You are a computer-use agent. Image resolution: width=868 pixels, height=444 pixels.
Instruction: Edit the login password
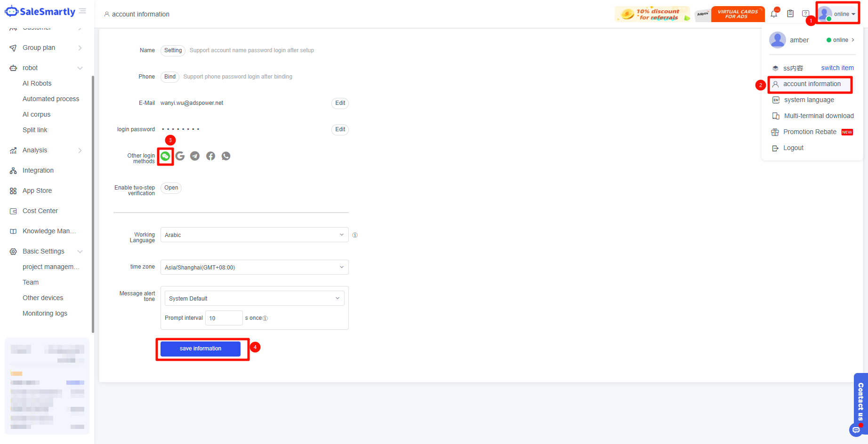(340, 130)
